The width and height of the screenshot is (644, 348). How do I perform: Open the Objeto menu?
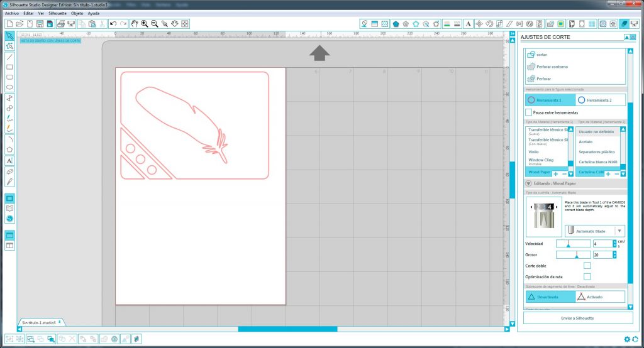77,14
